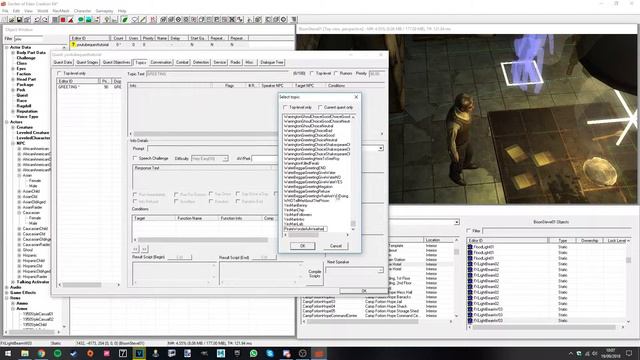
Task: Toggle the Snap to Grid toolbar icon
Action: [55, 20]
